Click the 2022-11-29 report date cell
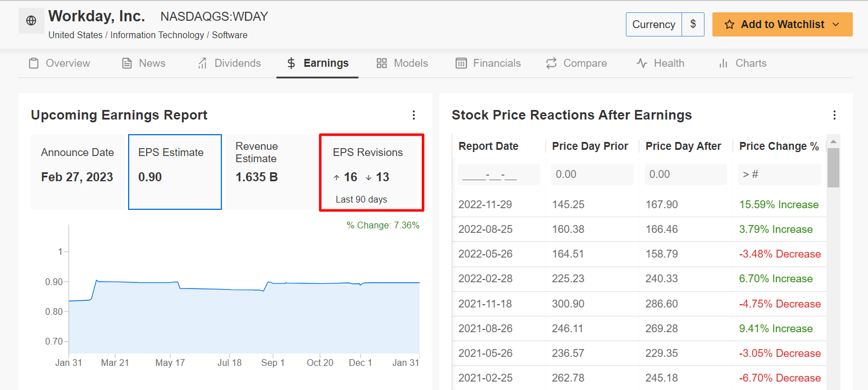This screenshot has width=868, height=390. click(485, 205)
